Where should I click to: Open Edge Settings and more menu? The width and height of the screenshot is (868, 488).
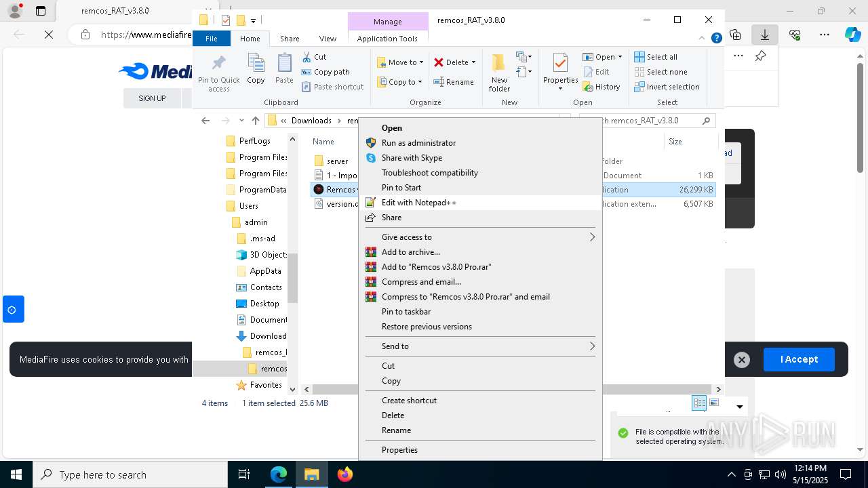(825, 35)
